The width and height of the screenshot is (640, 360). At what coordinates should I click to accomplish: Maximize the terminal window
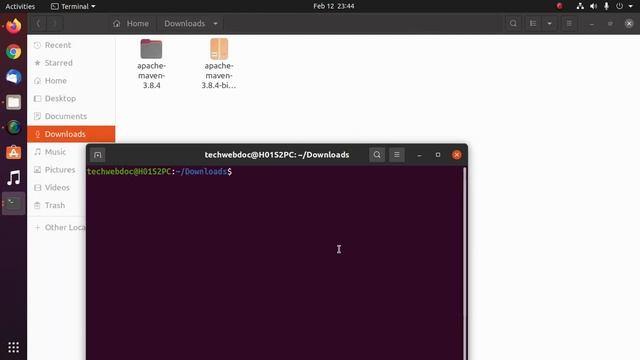click(x=438, y=155)
